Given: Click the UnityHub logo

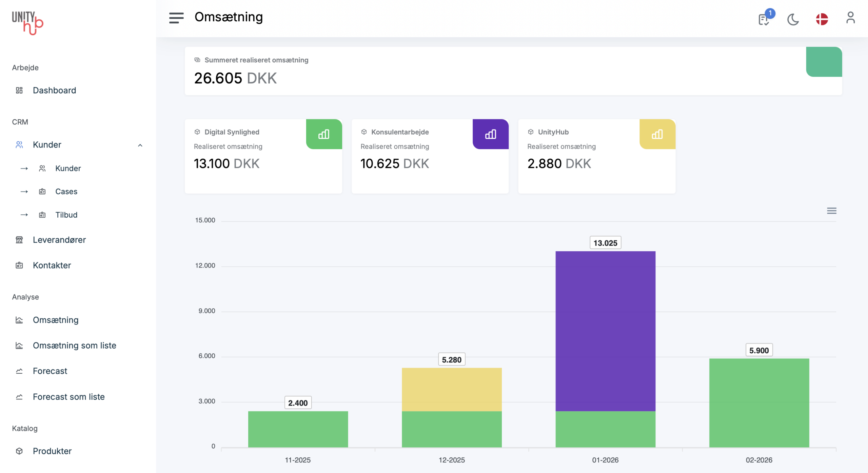Looking at the screenshot, I should pos(27,22).
